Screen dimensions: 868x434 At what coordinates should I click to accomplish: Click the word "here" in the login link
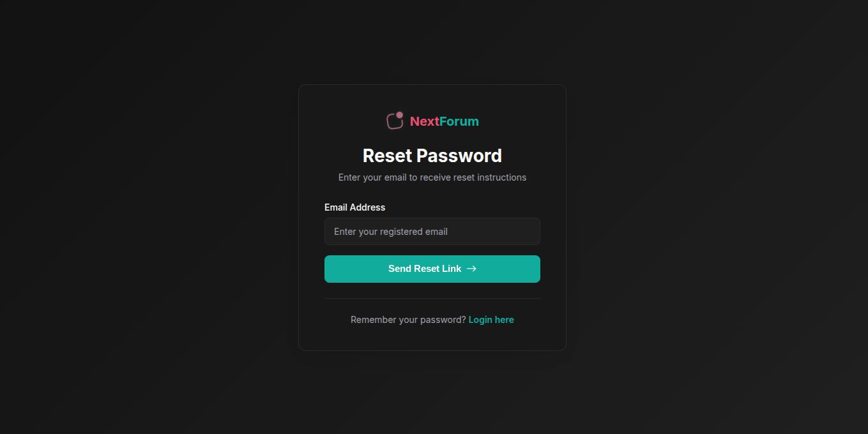503,320
